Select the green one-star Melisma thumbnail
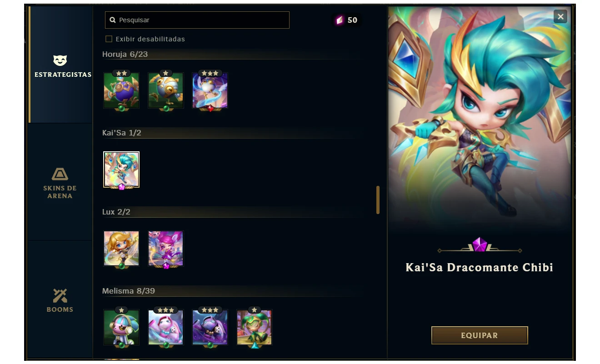This screenshot has width=600, height=364. [255, 328]
